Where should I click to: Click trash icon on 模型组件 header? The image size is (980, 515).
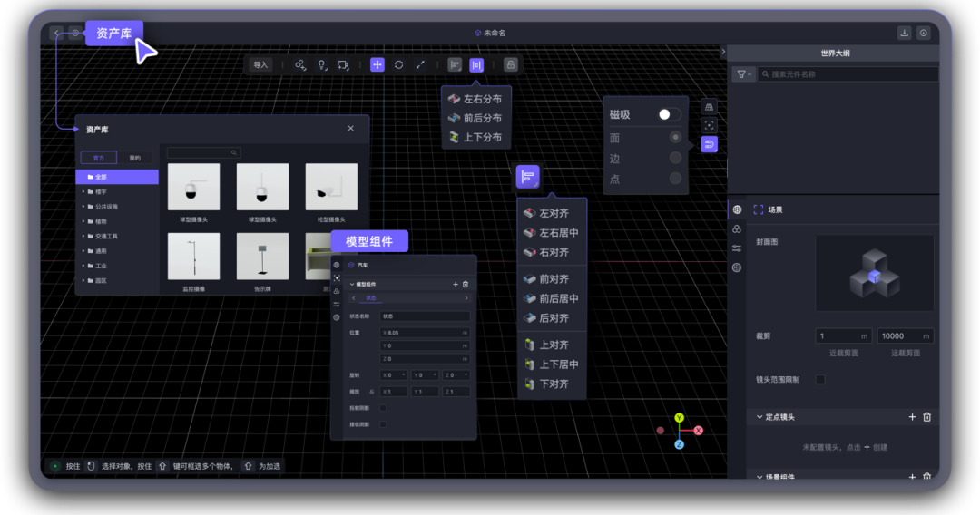pyautogui.click(x=465, y=285)
